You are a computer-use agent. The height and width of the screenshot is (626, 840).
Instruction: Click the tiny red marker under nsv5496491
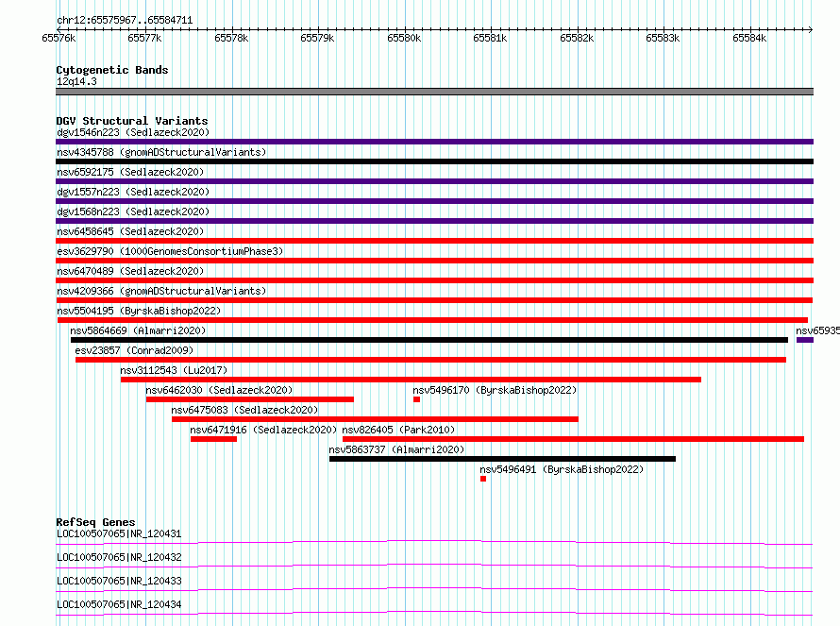[x=483, y=479]
